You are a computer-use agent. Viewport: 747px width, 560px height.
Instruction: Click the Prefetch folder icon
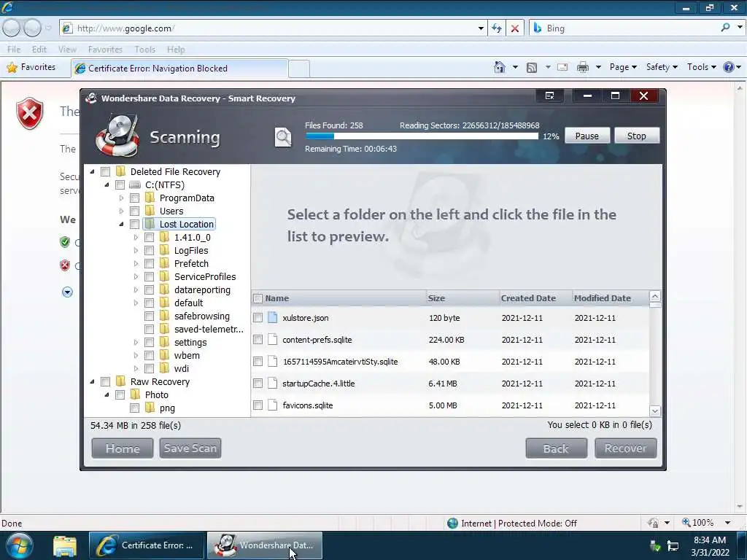(x=164, y=263)
